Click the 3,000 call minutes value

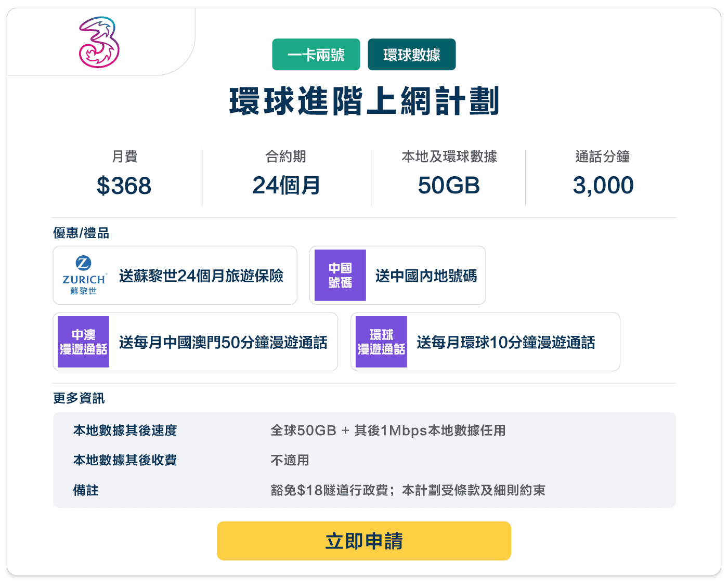pyautogui.click(x=603, y=186)
